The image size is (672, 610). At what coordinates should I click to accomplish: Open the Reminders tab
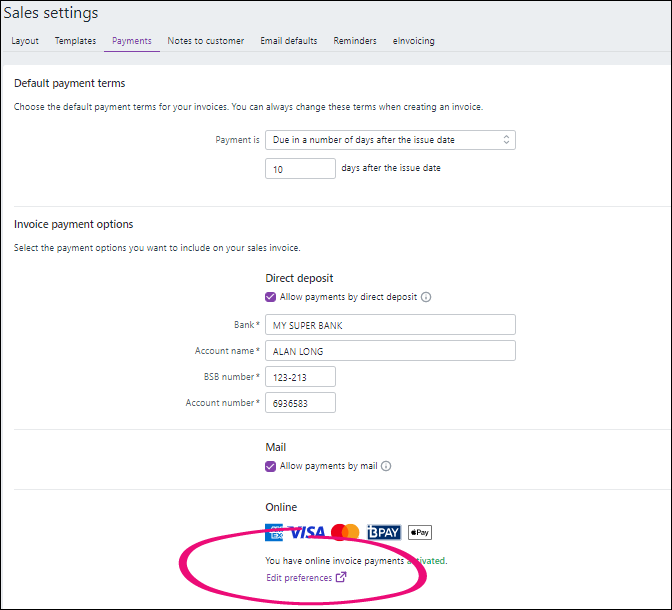coord(355,41)
